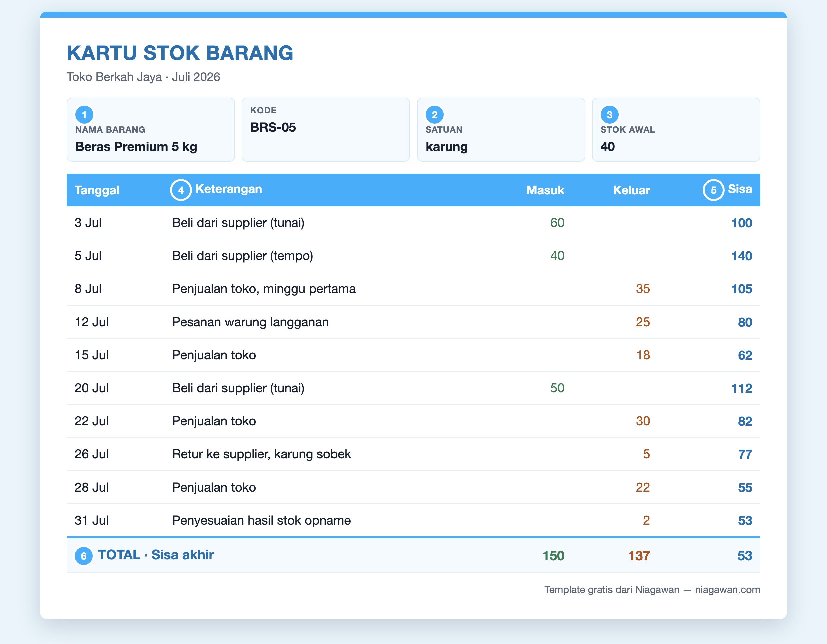Click the "niagawan.com" template credit text
Screen dimensions: 827x644
727,589
